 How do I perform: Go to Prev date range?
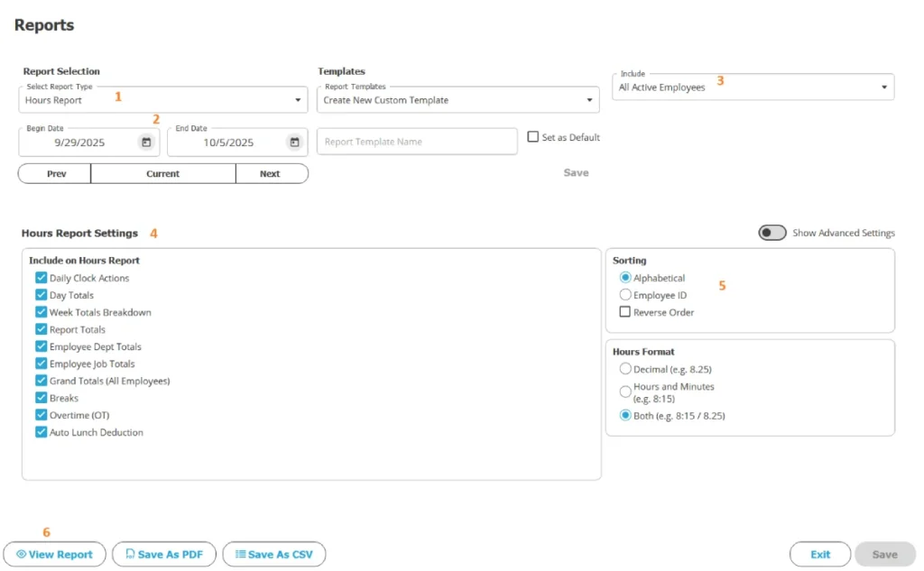click(x=55, y=173)
